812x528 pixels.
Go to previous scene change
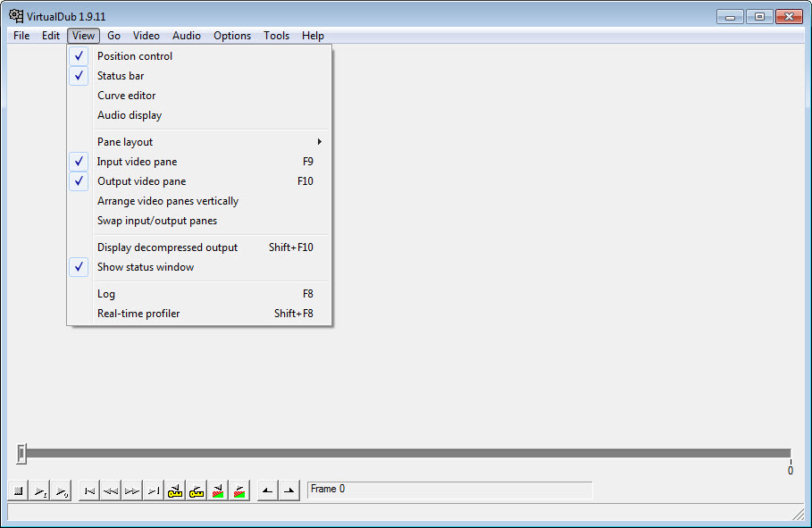coord(218,490)
